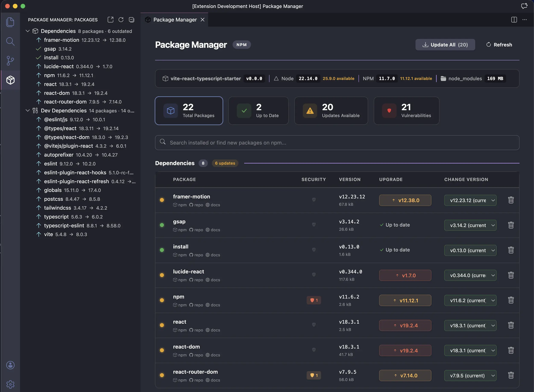The width and height of the screenshot is (534, 392).
Task: Open react-dom change version dropdown
Action: pos(470,350)
